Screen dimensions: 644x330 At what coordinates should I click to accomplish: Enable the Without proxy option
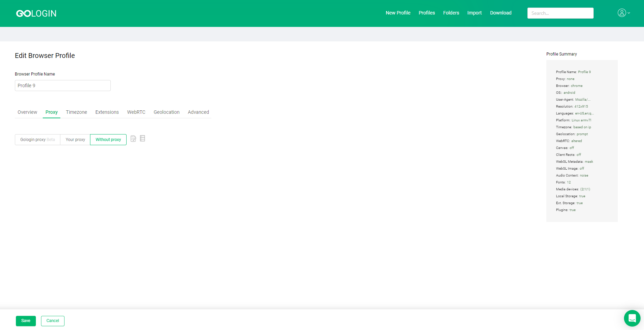pos(108,139)
